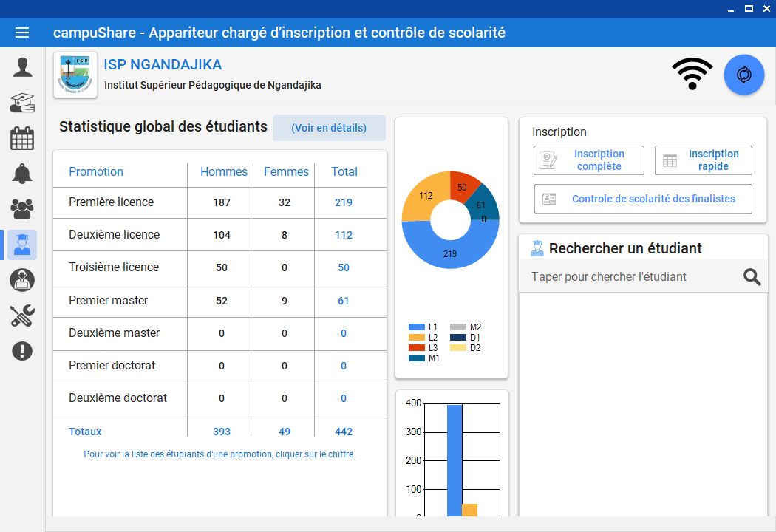Open the hamburger menu
776x532 pixels.
coord(22,33)
